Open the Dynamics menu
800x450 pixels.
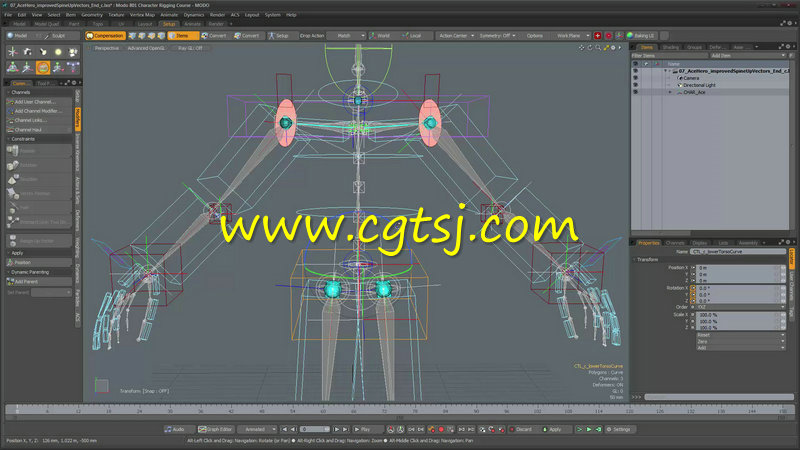click(x=194, y=15)
